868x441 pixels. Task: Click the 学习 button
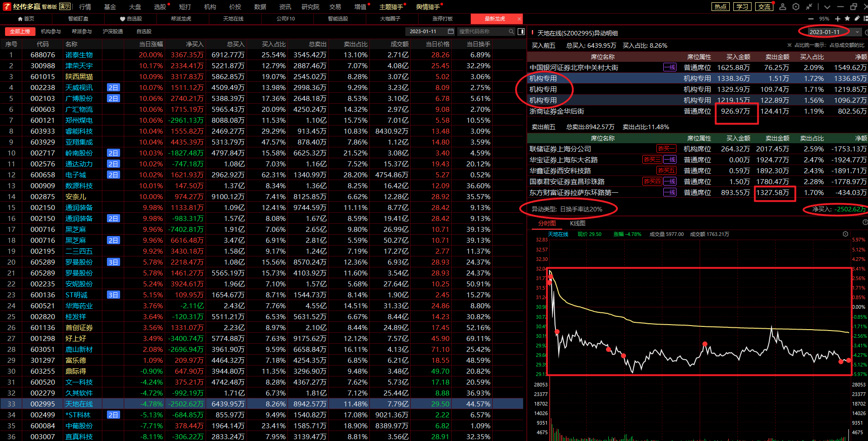pos(742,7)
